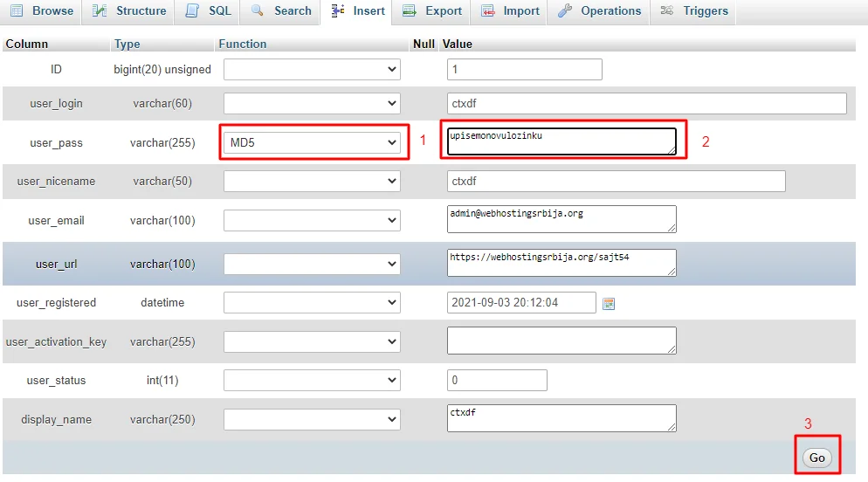Click the user_status column label
868x482 pixels.
[x=56, y=381]
